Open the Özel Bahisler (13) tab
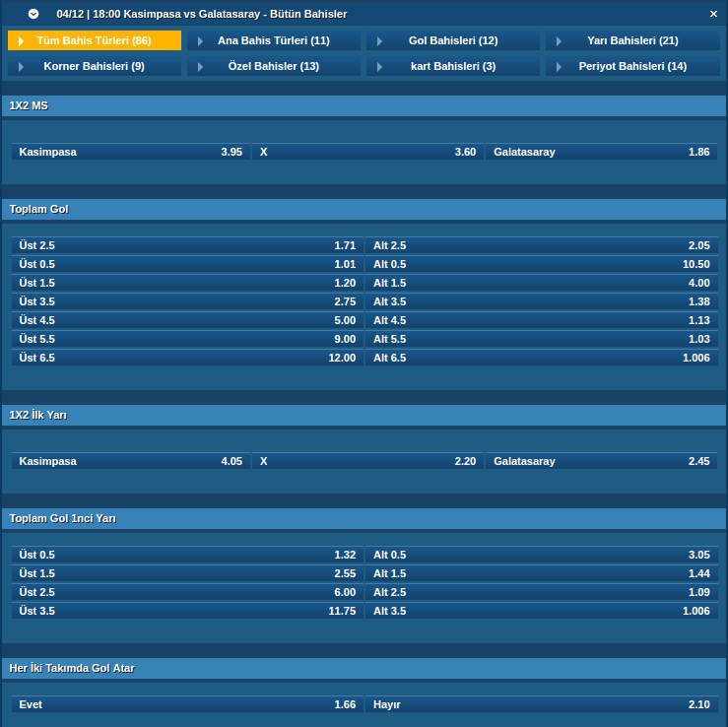This screenshot has height=727, width=728. point(274,66)
